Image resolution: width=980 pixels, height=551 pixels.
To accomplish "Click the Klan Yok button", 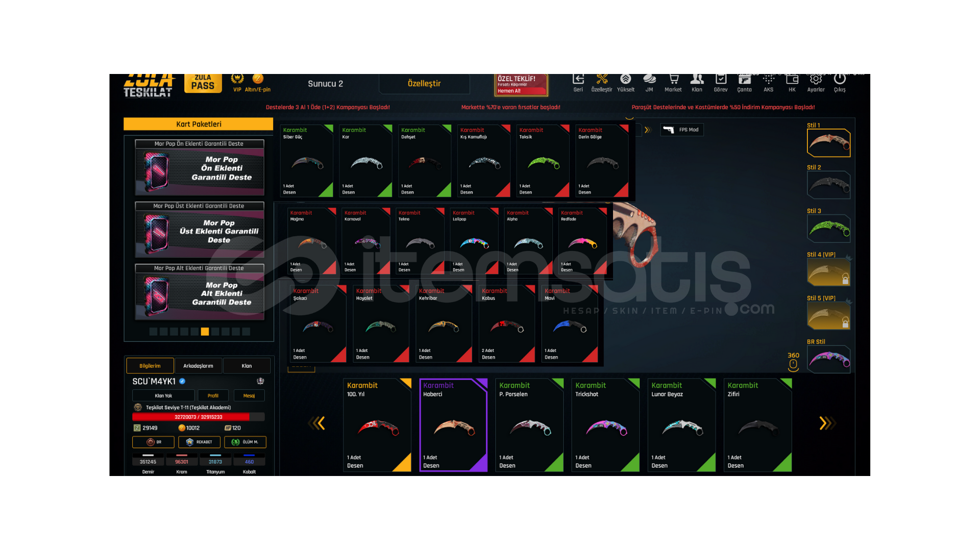I will [163, 395].
